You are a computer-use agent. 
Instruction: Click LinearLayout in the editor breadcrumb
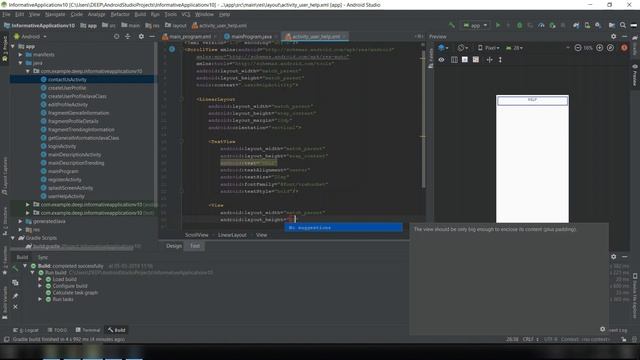click(x=232, y=235)
